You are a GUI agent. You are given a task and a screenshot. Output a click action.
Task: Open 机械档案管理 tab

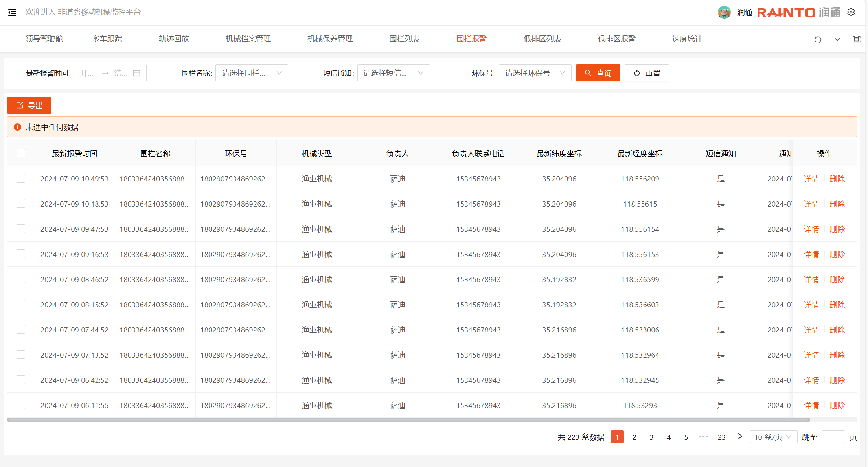(x=248, y=39)
